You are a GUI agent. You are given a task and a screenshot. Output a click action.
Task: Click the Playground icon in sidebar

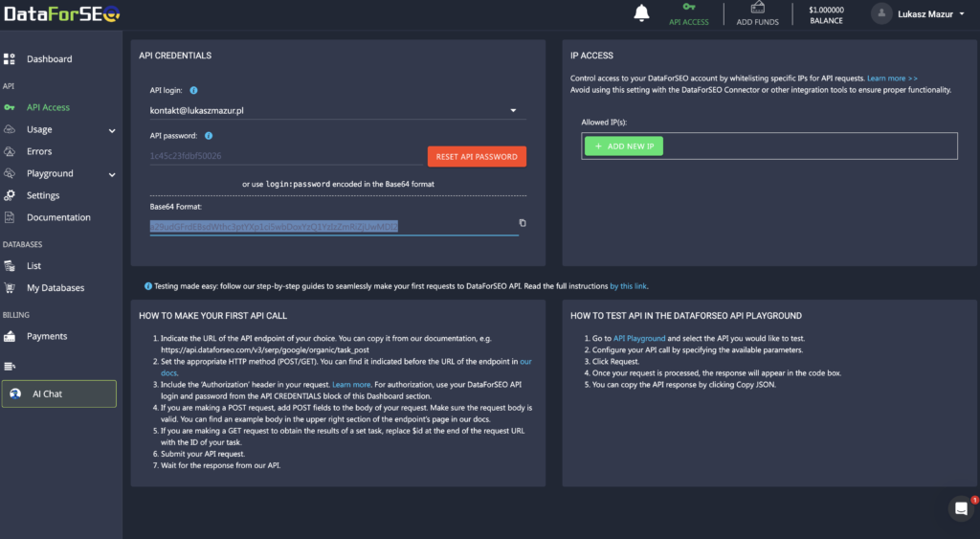pyautogui.click(x=10, y=173)
